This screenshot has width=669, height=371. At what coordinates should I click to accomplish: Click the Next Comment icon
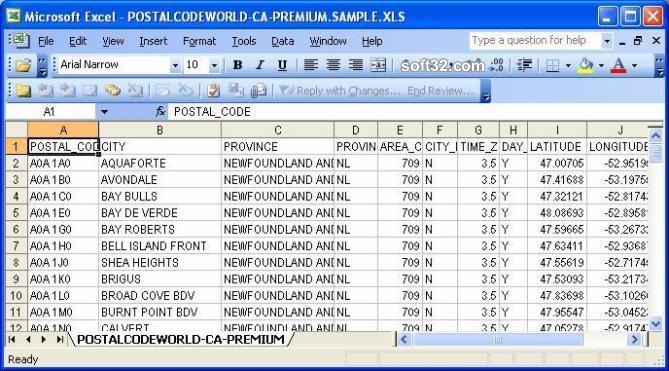[67, 90]
